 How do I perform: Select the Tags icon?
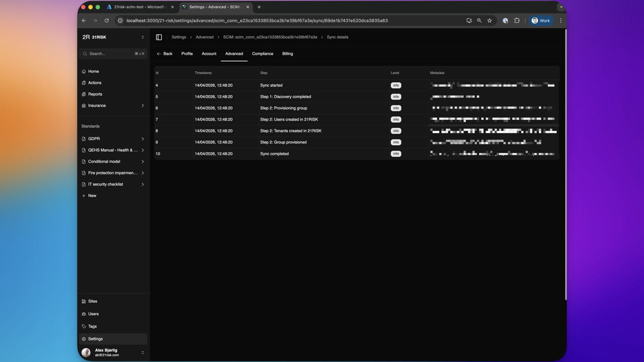84,326
